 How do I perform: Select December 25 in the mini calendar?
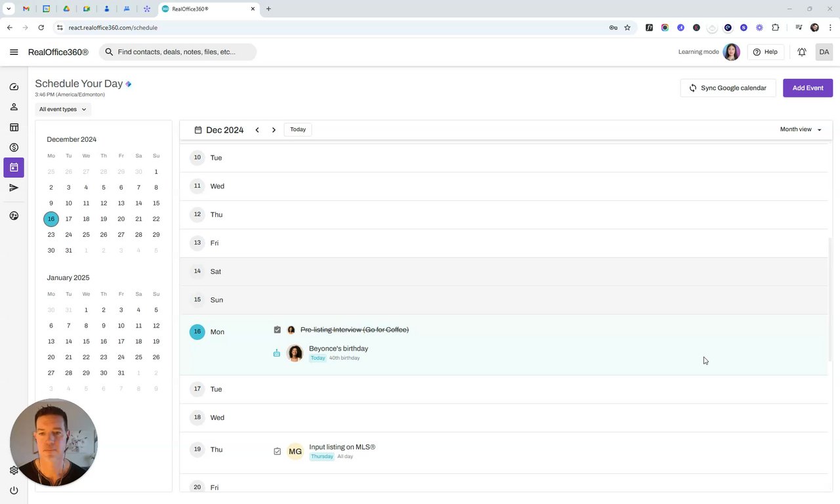pos(86,235)
